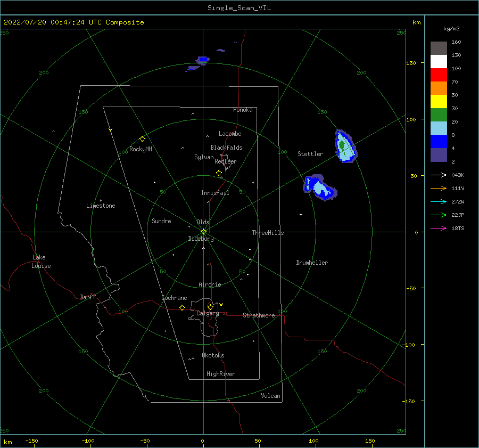Click asterisk marker east of Innisfail
This screenshot has width=479, height=448.
[253, 183]
